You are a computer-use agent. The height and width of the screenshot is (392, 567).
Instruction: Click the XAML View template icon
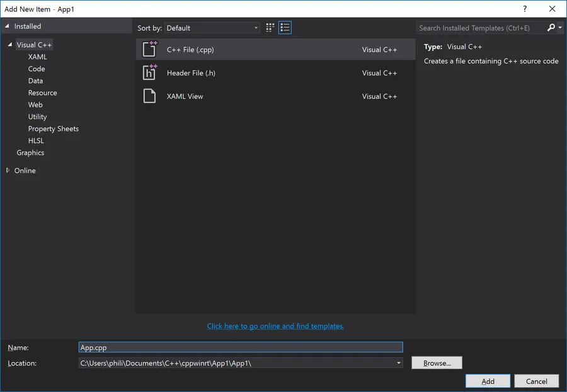(x=149, y=96)
